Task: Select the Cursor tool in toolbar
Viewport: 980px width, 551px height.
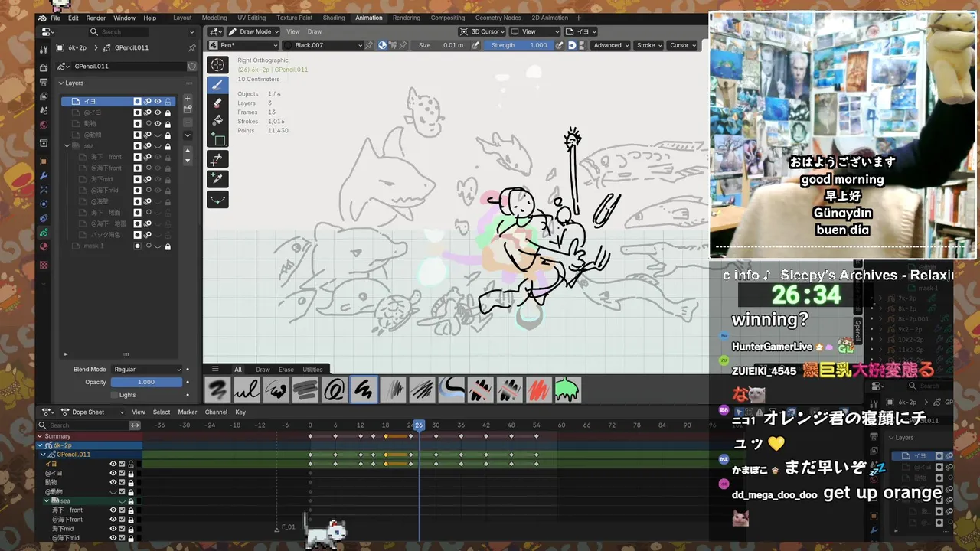Action: [217, 66]
